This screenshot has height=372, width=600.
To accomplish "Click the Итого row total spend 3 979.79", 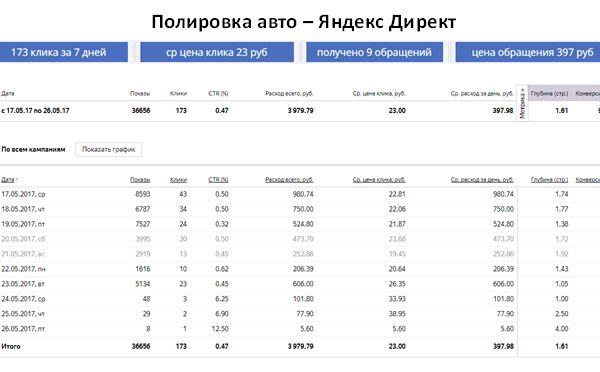I will (301, 346).
